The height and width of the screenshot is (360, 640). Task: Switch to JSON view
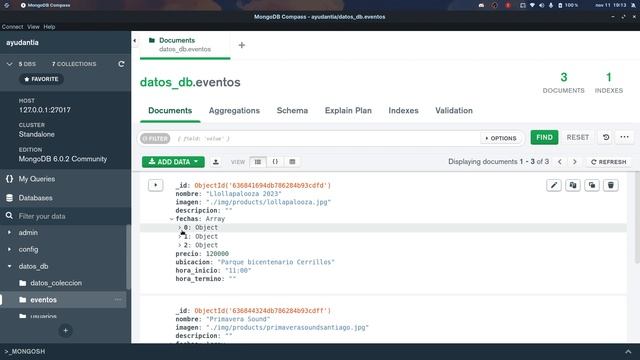275,162
